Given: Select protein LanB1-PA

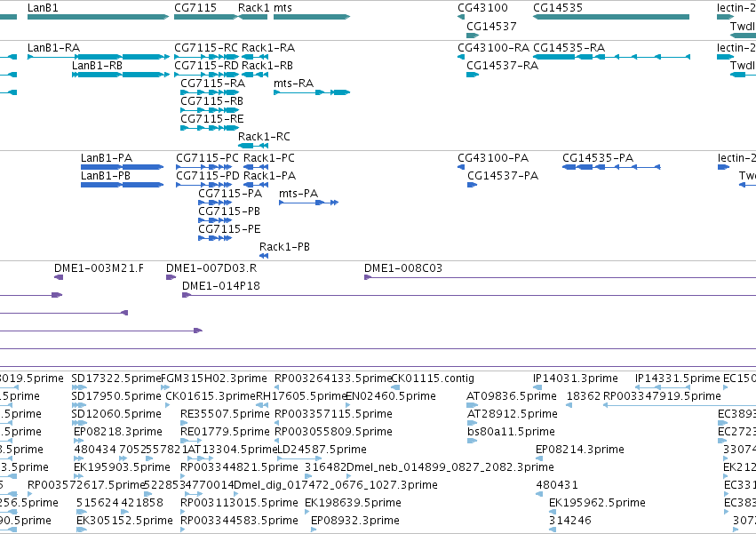Looking at the screenshot, I should 122,167.
